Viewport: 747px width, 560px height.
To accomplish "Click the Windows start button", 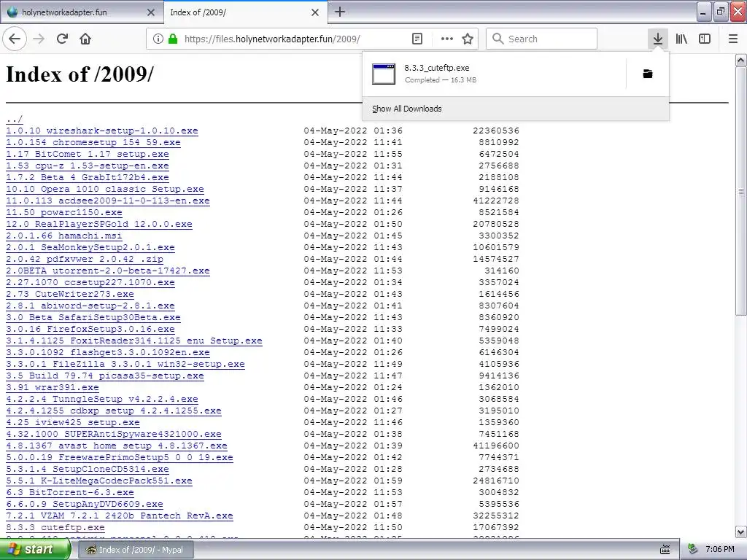I will pos(35,550).
